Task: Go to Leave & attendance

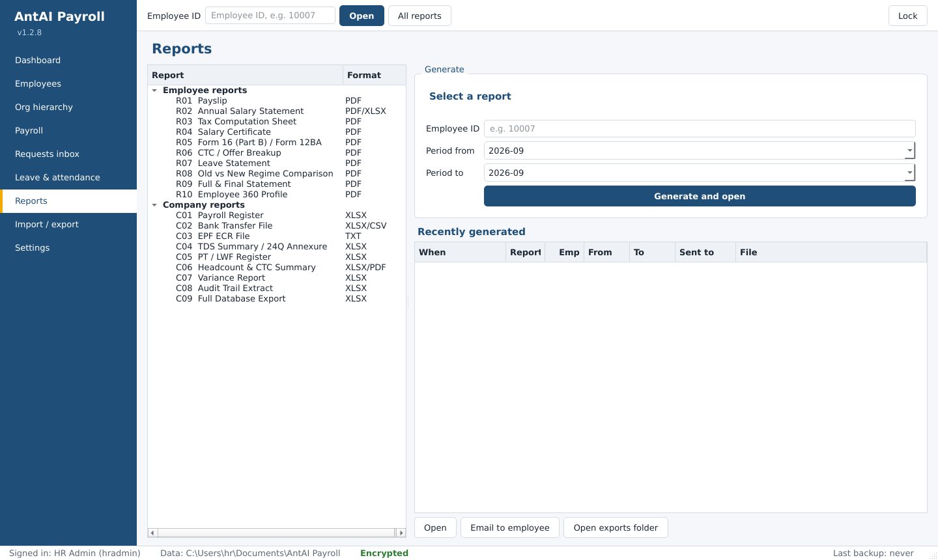Action: tap(68, 177)
